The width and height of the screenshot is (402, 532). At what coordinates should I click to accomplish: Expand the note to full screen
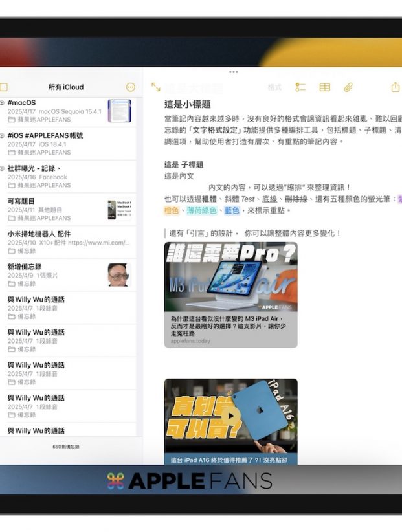[x=155, y=87]
